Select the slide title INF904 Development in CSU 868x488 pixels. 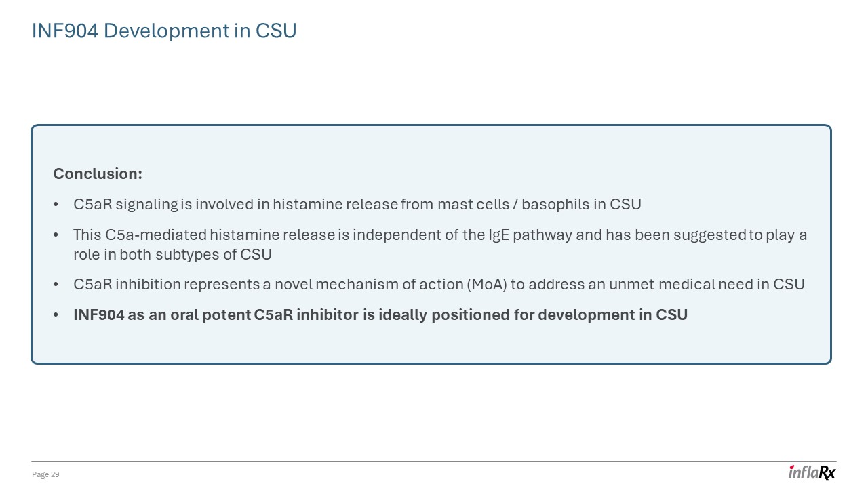tap(164, 31)
